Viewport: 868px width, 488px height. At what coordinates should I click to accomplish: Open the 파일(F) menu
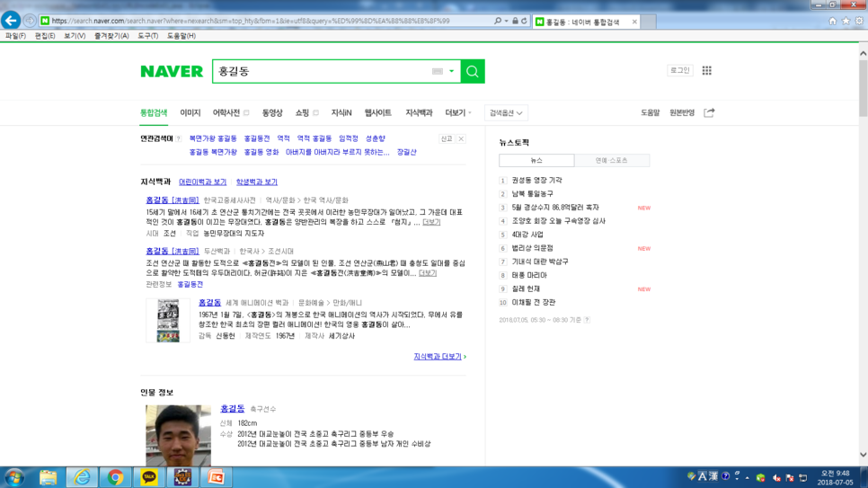pos(15,36)
